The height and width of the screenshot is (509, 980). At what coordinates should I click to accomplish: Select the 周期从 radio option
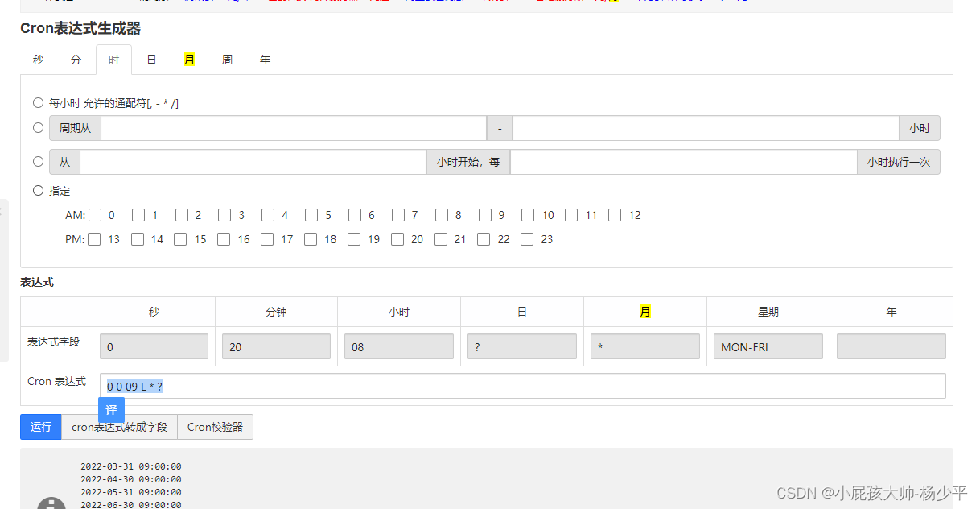pos(38,126)
